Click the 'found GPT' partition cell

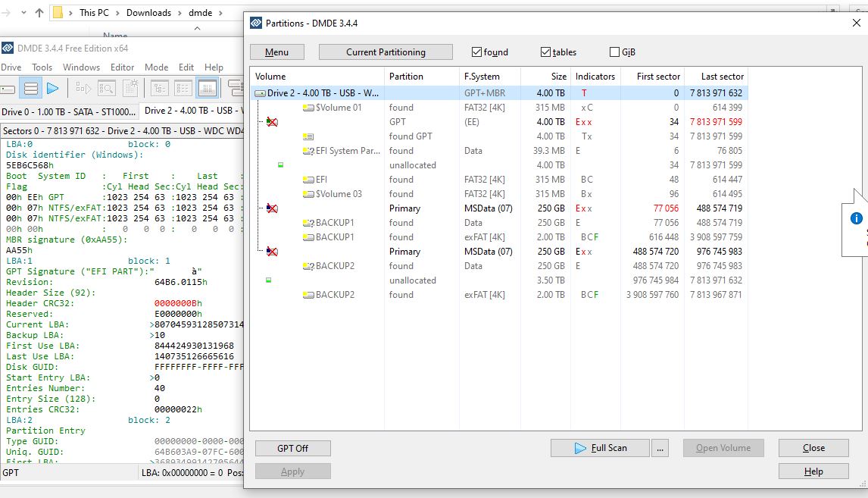(411, 136)
